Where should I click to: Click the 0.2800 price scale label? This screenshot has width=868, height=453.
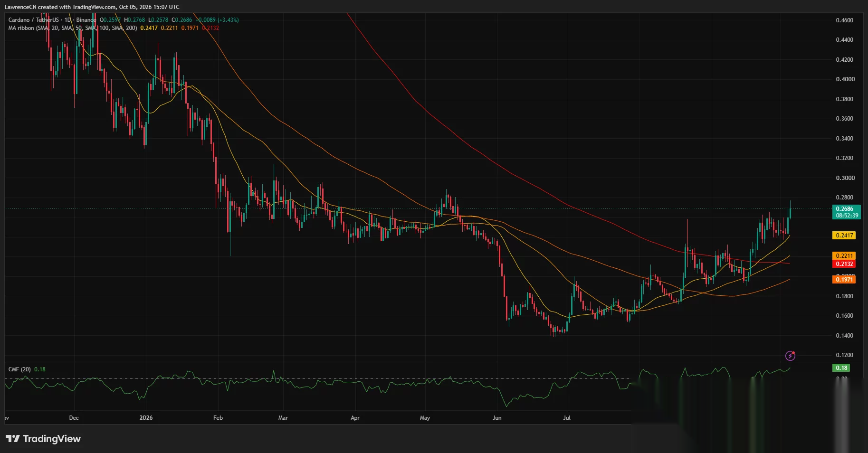pos(844,198)
